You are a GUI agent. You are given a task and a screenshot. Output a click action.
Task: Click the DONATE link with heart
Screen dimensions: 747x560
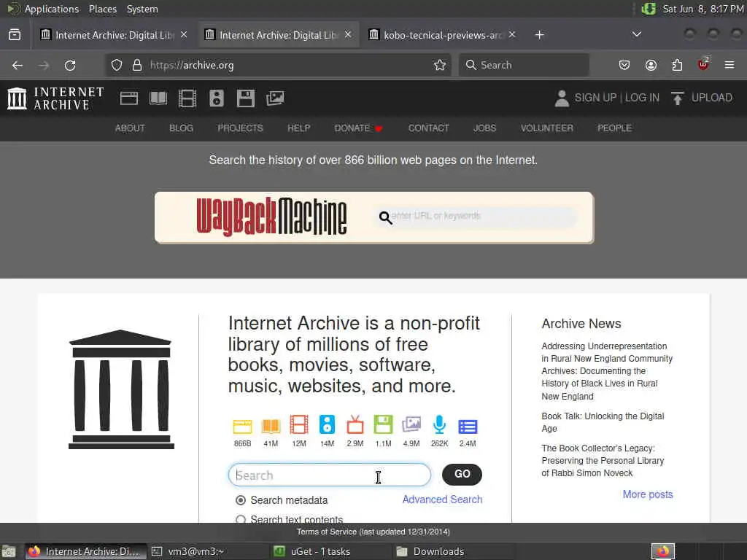pos(359,128)
